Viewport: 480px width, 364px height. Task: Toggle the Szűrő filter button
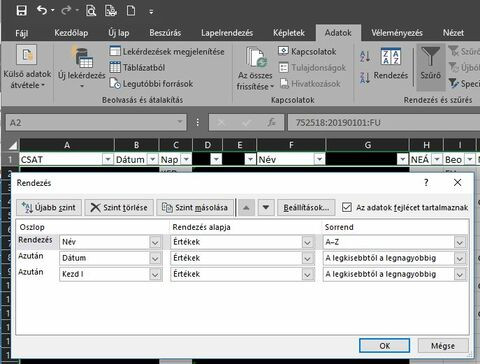[430, 67]
